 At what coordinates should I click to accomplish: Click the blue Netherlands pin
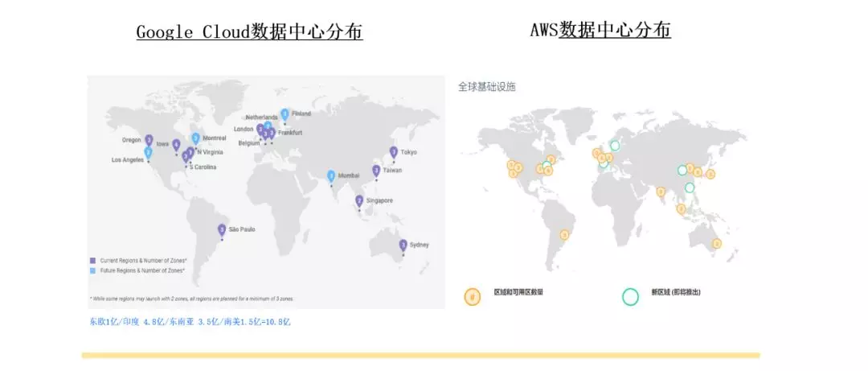point(268,126)
